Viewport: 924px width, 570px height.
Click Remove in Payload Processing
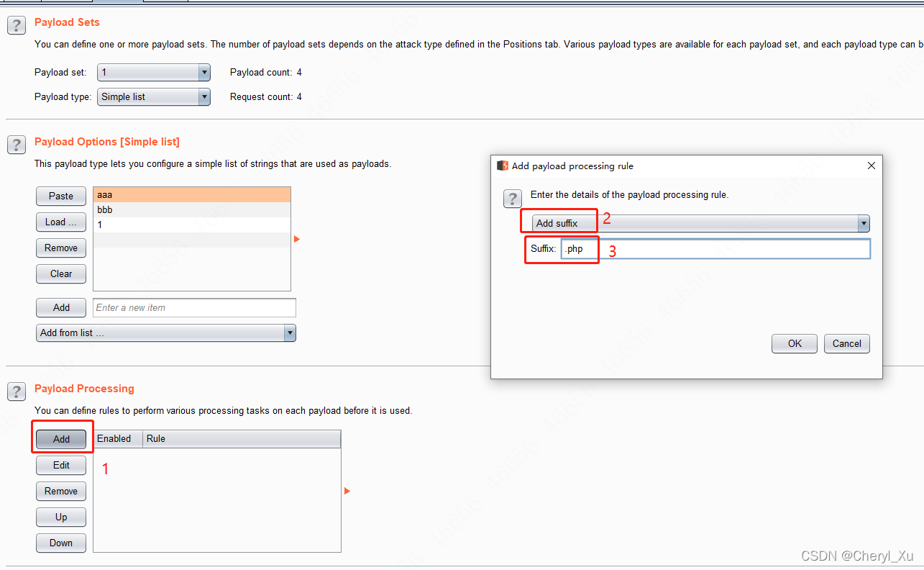[61, 491]
